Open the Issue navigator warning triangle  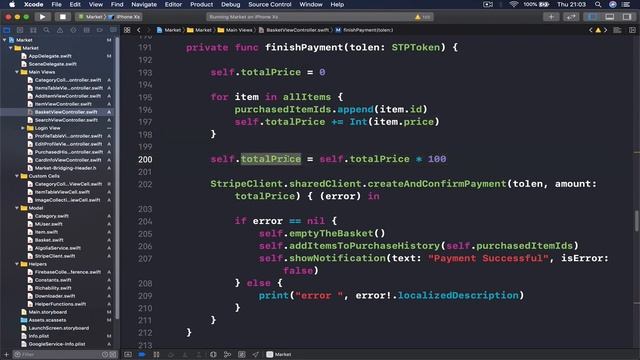click(60, 30)
